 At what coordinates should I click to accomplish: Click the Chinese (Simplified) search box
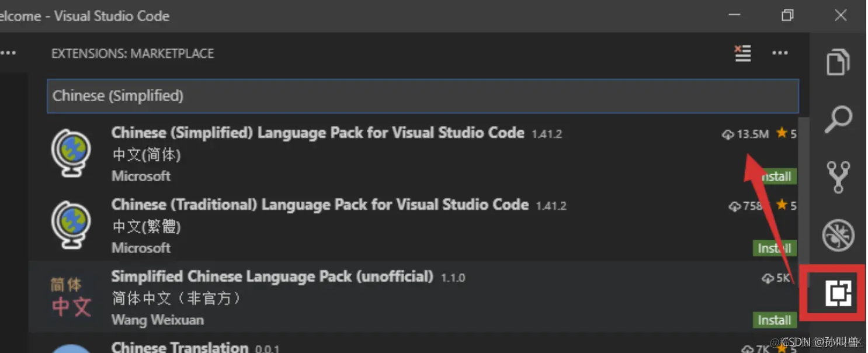click(x=422, y=96)
